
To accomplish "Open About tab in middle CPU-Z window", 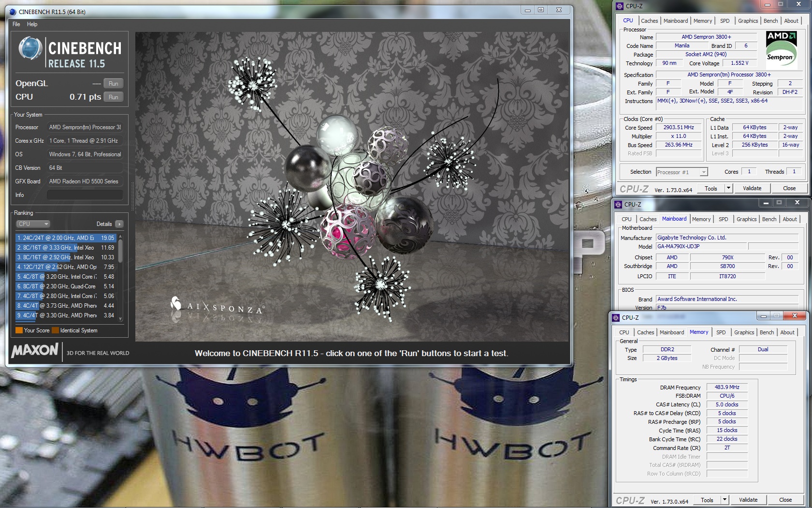I will [789, 219].
